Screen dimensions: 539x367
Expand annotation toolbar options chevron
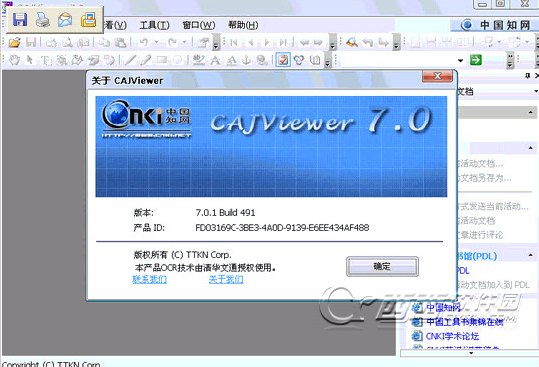[x=328, y=60]
